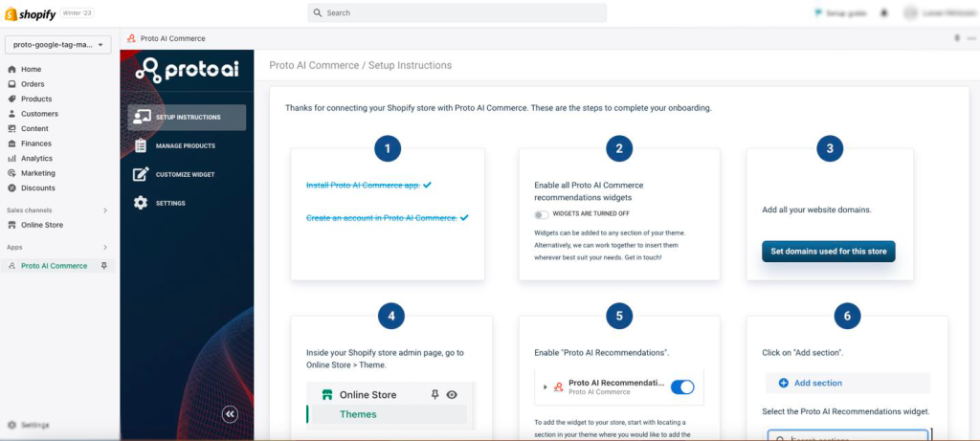Click the pin icon in Online Store illustration
Viewport: 980px width, 441px height.
point(435,395)
